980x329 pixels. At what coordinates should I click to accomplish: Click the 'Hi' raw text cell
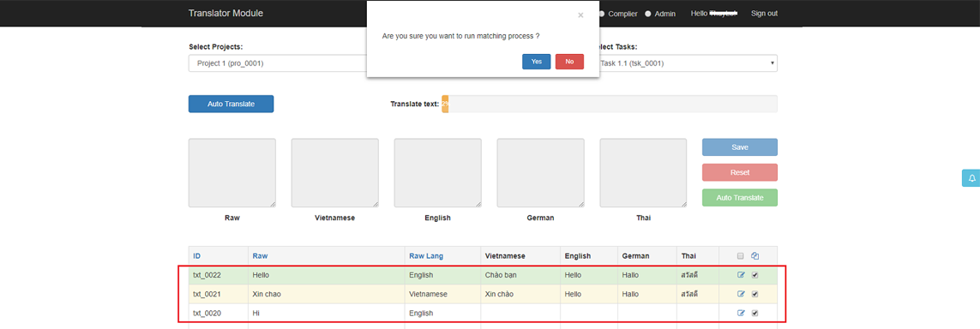[327, 313]
